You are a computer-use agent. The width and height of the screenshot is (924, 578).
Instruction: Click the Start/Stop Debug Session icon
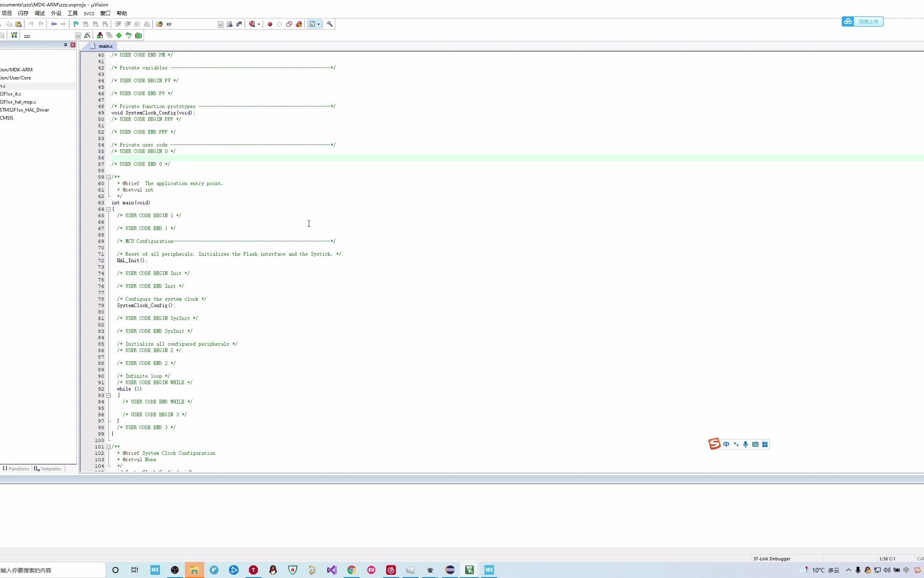pyautogui.click(x=252, y=24)
